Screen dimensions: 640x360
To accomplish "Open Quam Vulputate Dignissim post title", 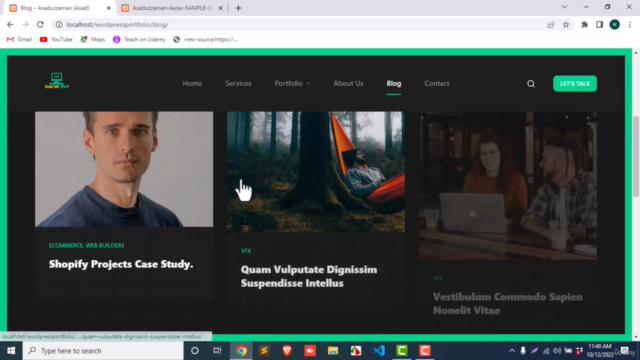I will 309,276.
